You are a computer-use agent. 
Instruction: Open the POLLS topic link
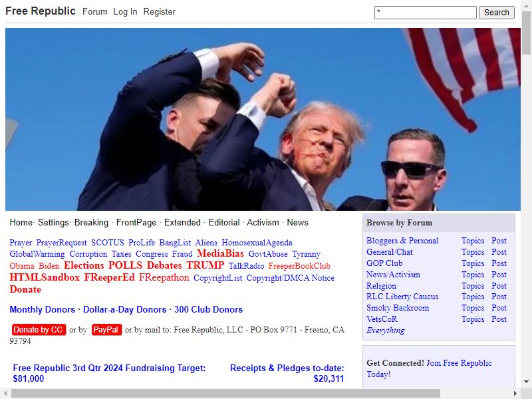[125, 265]
